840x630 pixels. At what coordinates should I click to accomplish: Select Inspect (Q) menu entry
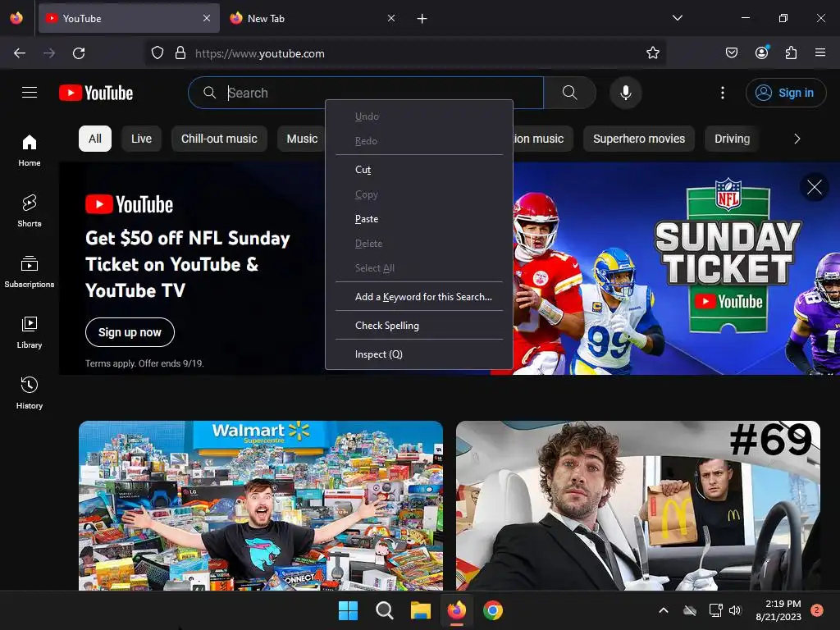[419, 354]
